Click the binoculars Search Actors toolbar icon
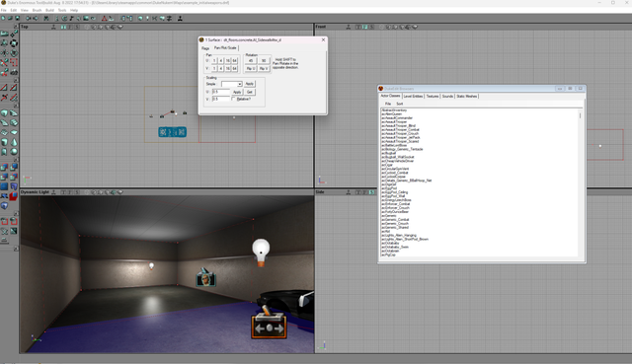The image size is (632, 364). pyautogui.click(x=46, y=18)
